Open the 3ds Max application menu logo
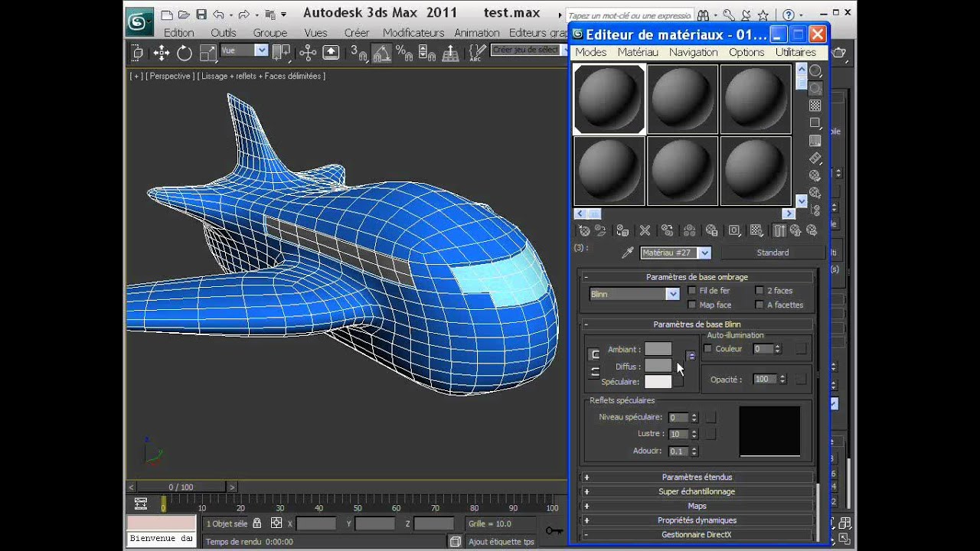The width and height of the screenshot is (980, 551). [139, 21]
